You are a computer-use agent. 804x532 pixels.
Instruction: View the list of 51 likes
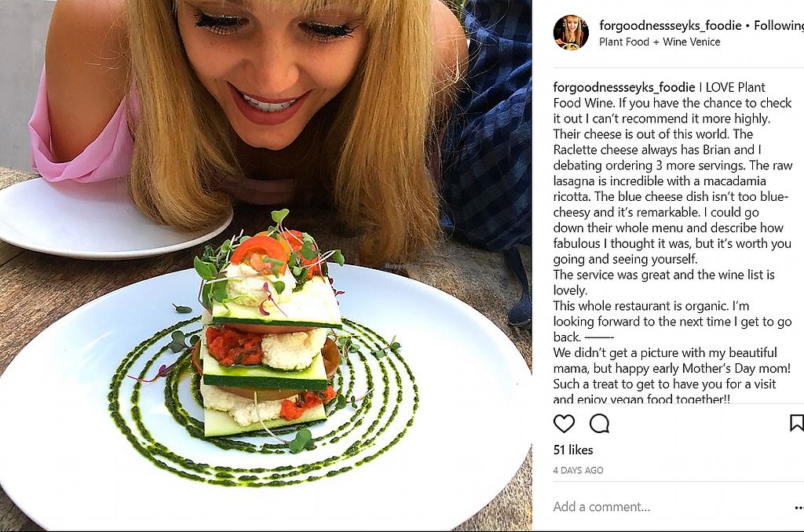click(x=573, y=450)
